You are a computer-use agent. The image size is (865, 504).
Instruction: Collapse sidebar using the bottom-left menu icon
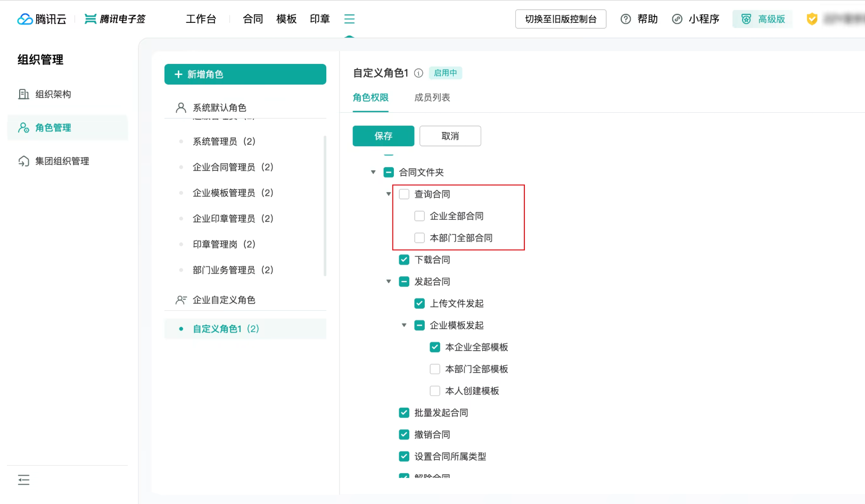coord(23,480)
